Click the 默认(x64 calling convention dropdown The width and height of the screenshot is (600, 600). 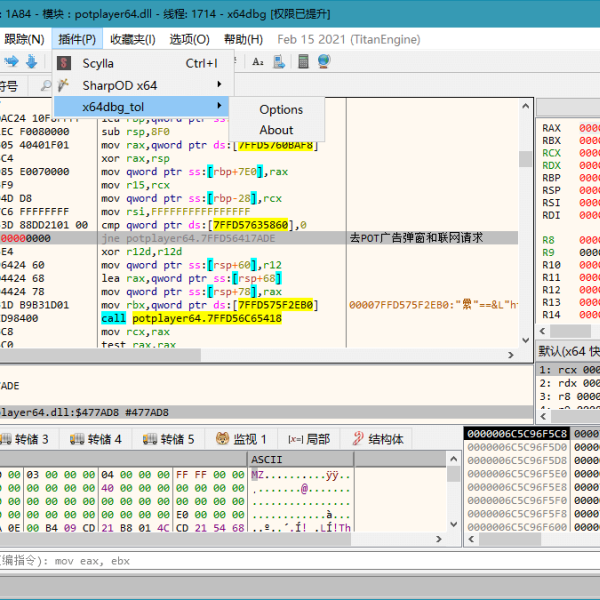(x=567, y=351)
